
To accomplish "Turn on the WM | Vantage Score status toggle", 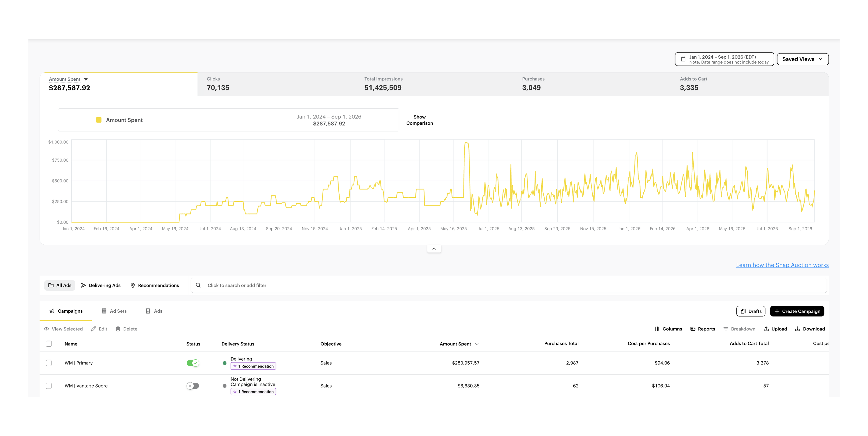I will [193, 386].
